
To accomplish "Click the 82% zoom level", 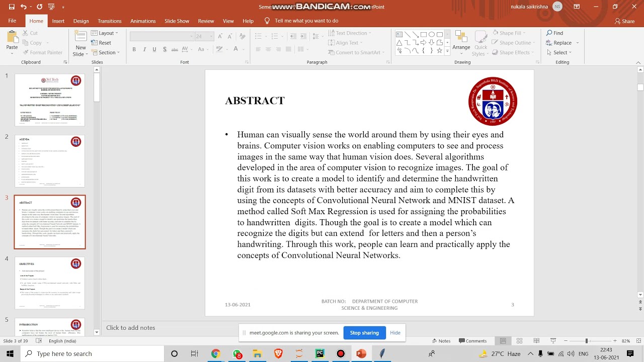I will pyautogui.click(x=626, y=341).
